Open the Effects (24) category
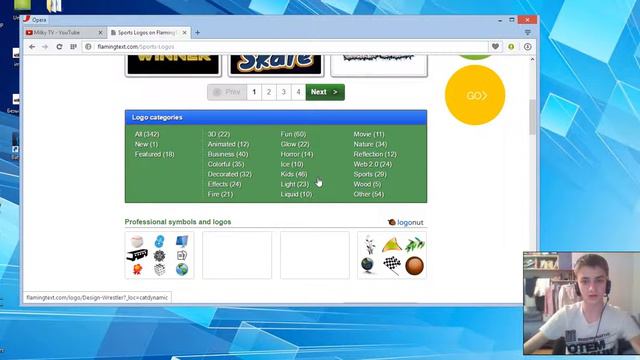 [x=224, y=184]
